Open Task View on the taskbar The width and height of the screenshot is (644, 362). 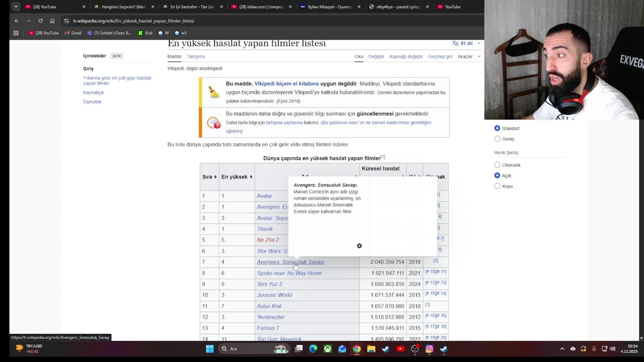pyautogui.click(x=298, y=349)
